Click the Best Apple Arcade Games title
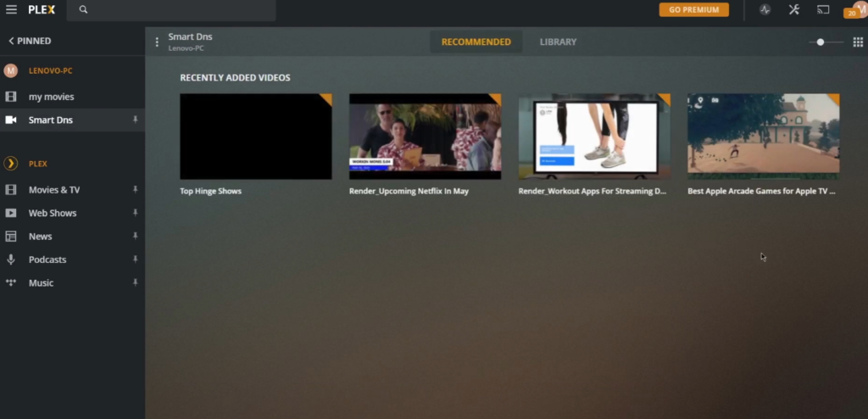The height and width of the screenshot is (419, 868). 761,191
